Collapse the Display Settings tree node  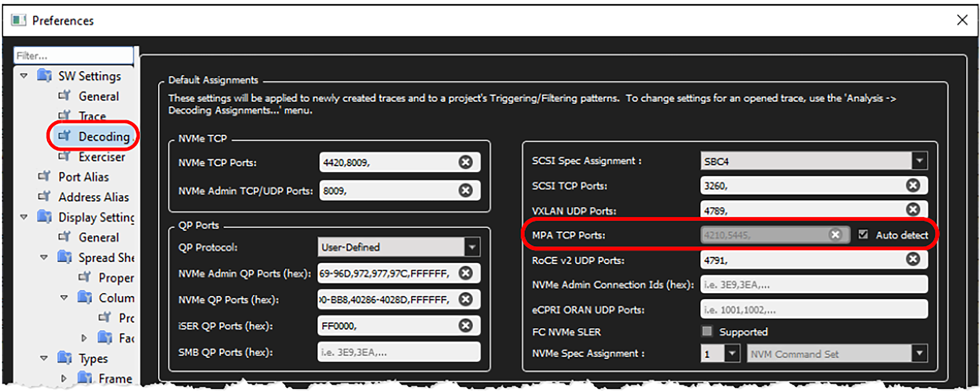(x=24, y=217)
